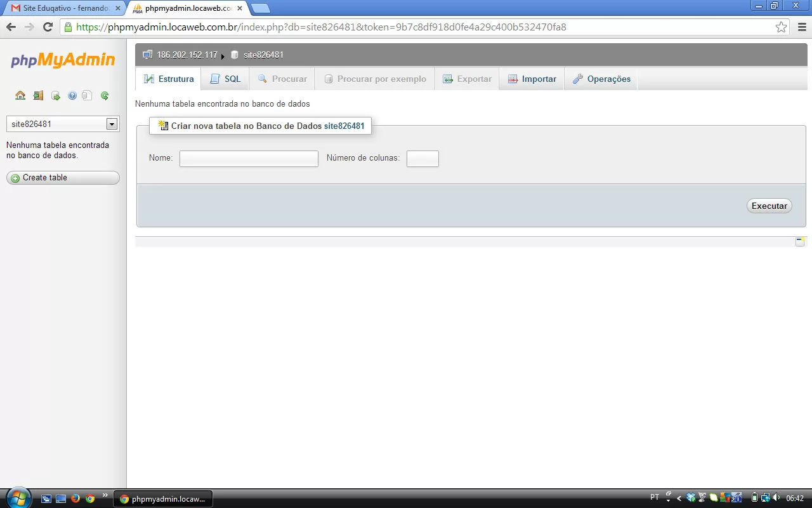812x508 pixels.
Task: Click the Dropbox icon in system tray
Action: point(691,498)
